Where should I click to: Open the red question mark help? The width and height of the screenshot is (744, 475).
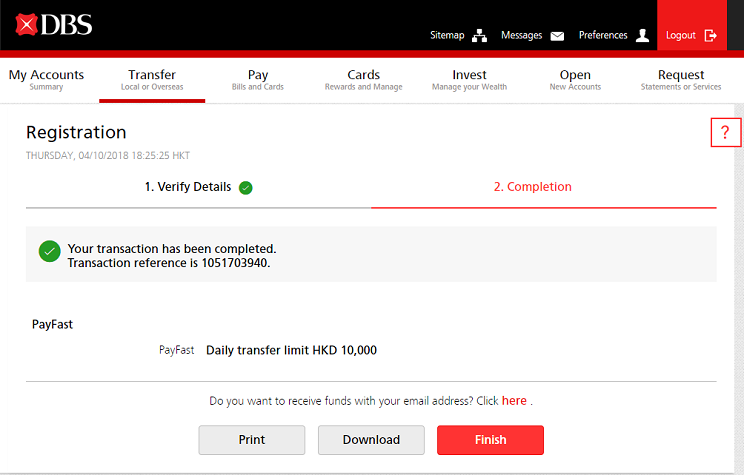point(725,132)
